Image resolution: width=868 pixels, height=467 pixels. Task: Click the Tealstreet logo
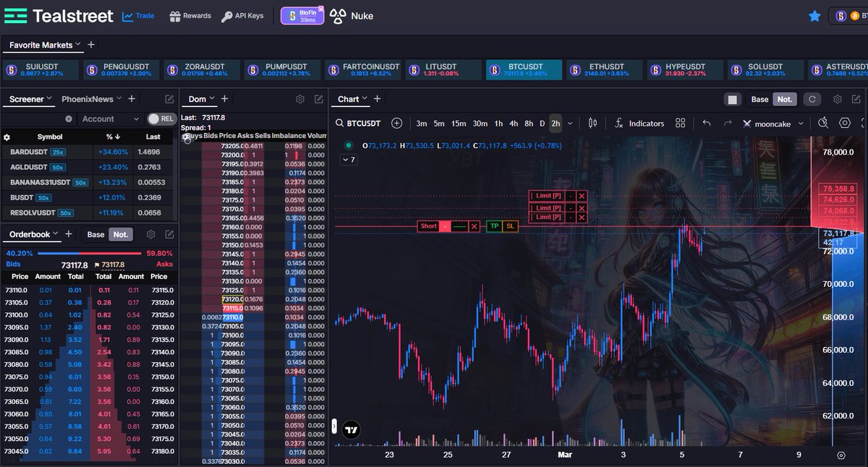[59, 16]
